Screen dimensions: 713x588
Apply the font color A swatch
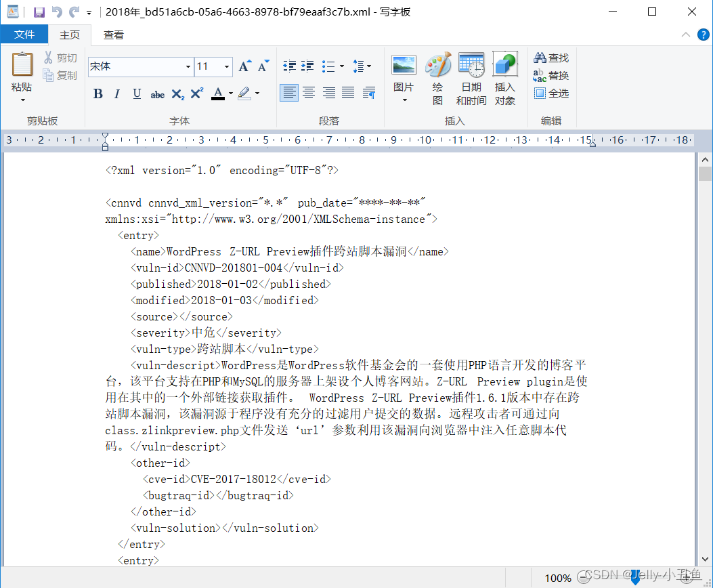[x=218, y=93]
